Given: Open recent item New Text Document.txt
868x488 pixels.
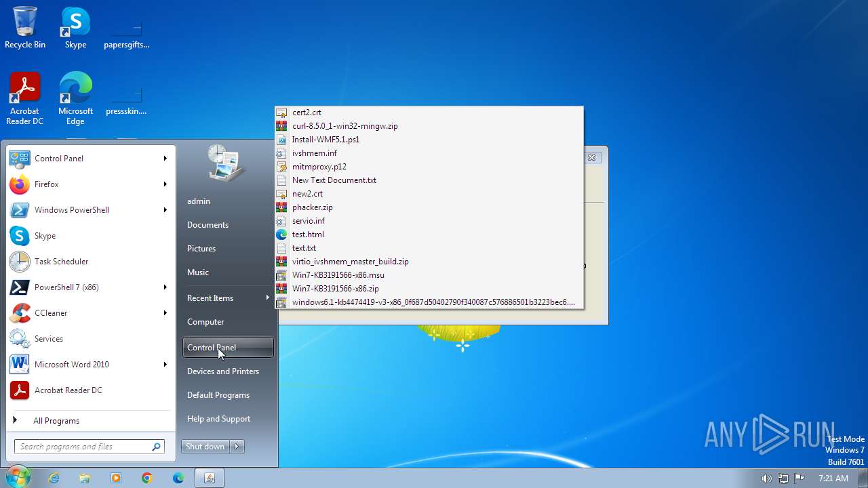Looking at the screenshot, I should [x=429, y=180].
